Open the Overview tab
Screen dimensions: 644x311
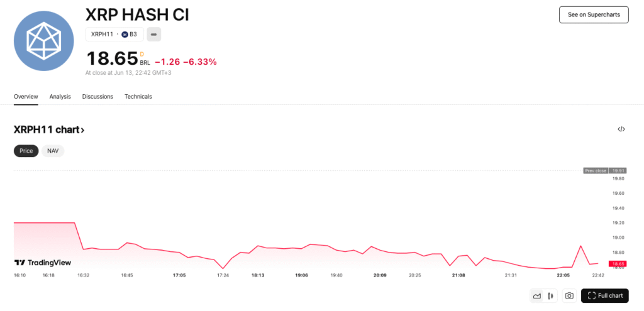click(26, 97)
